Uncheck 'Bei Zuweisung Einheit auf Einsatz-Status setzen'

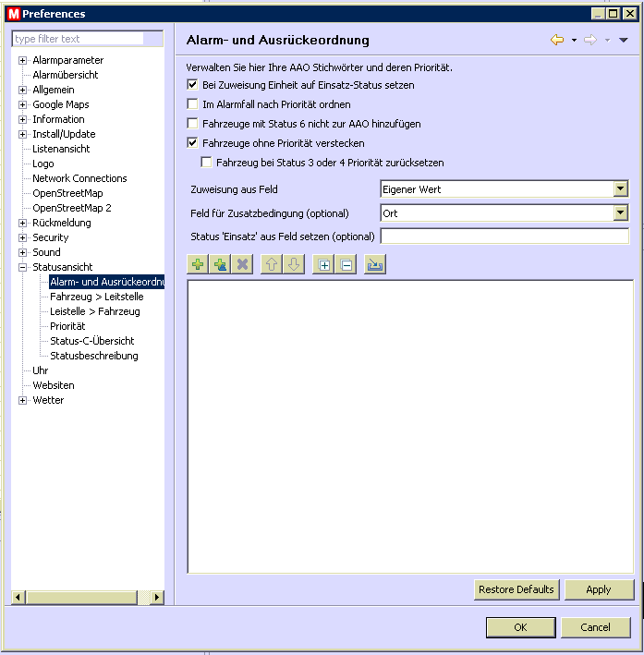coord(193,85)
